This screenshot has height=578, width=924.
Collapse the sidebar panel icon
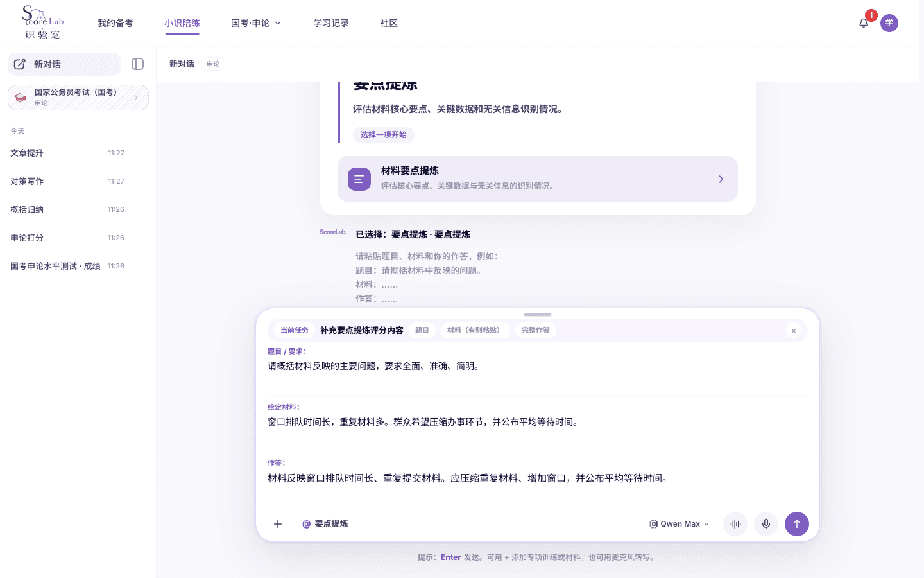click(x=137, y=64)
